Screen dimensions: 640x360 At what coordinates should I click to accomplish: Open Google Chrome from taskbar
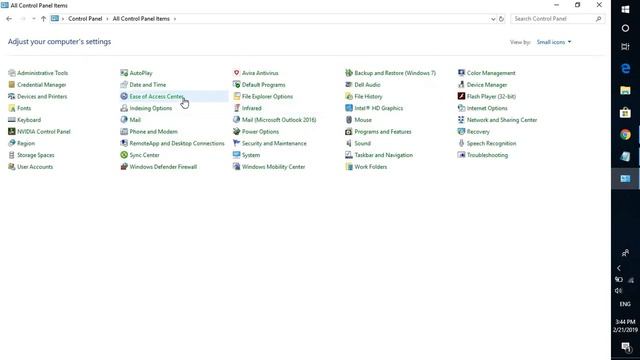coord(625,135)
